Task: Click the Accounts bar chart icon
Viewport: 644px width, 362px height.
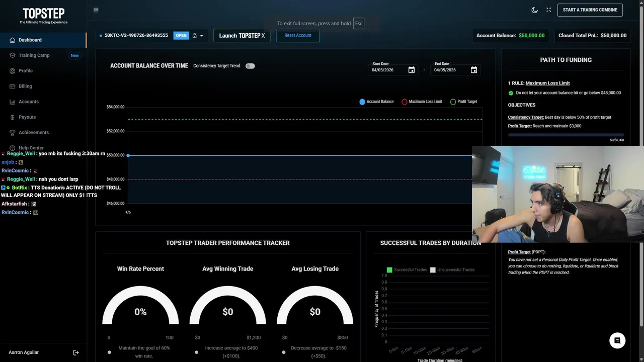Action: pos(13,102)
